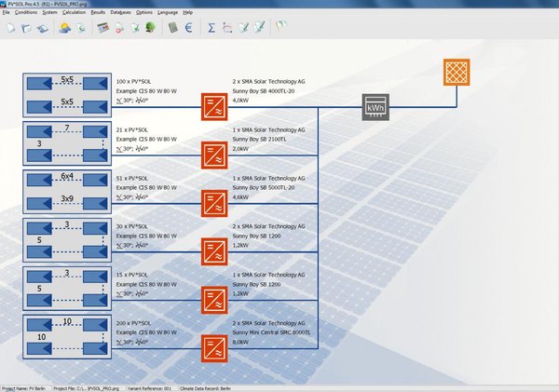Screen dimensions: 559x392
Task: Click the red-circle document toolbar icon
Action: pyautogui.click(x=119, y=28)
